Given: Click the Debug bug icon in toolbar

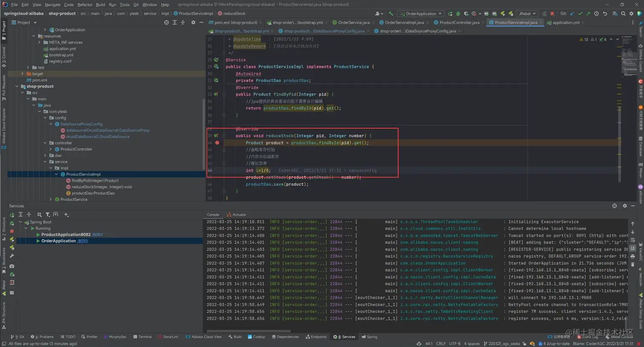Looking at the screenshot, I should pos(458,14).
